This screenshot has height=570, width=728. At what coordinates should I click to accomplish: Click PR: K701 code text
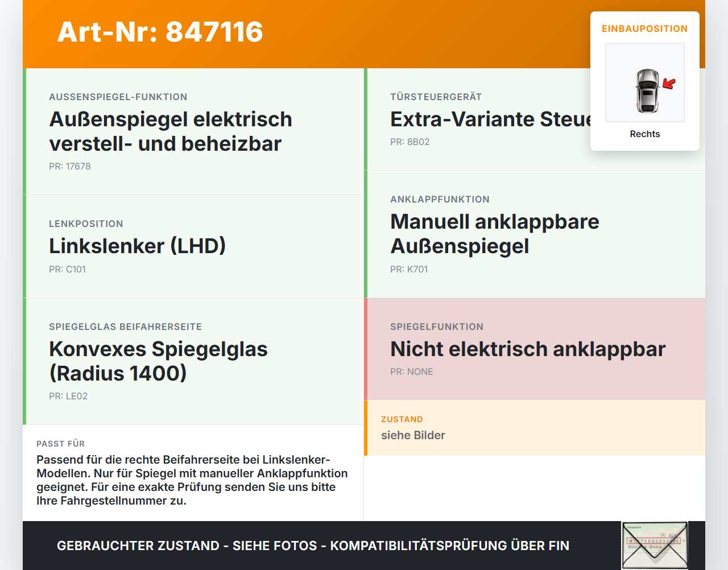coord(409,270)
